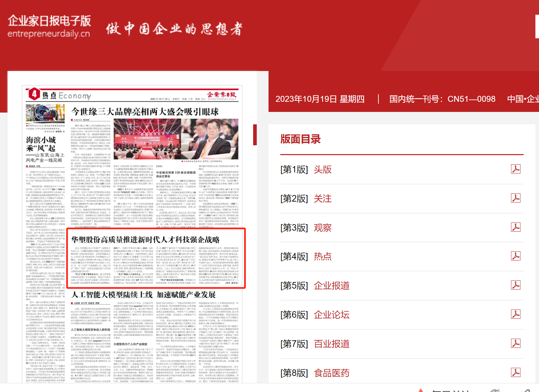Open PDF icon for 第8版 食品医药
This screenshot has width=539, height=392.
(x=515, y=373)
